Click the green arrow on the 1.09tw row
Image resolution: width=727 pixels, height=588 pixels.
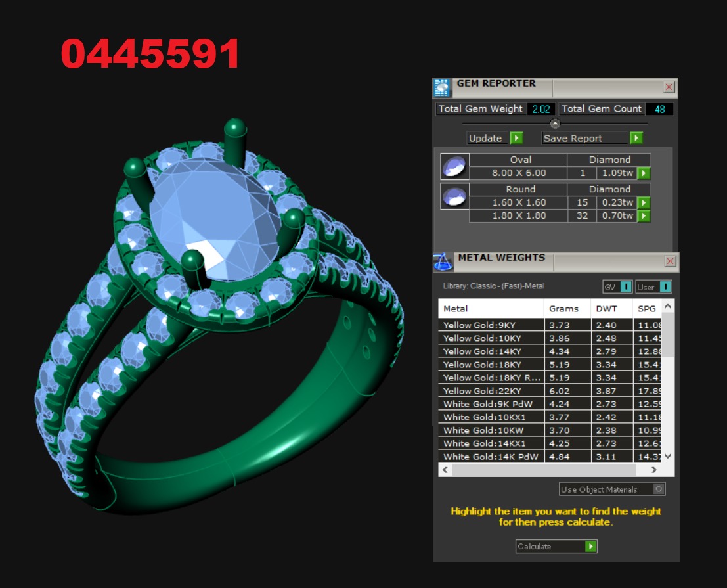(644, 173)
